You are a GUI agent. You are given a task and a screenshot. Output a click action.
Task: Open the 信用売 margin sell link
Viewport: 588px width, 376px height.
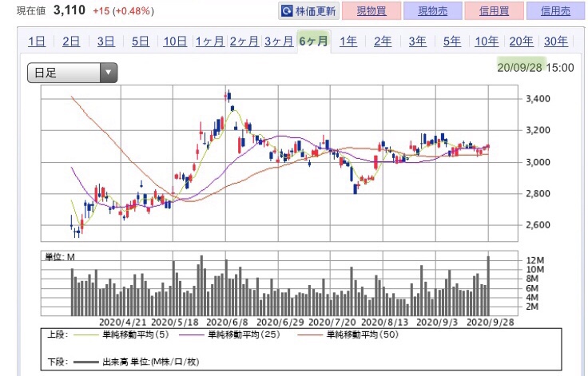555,11
